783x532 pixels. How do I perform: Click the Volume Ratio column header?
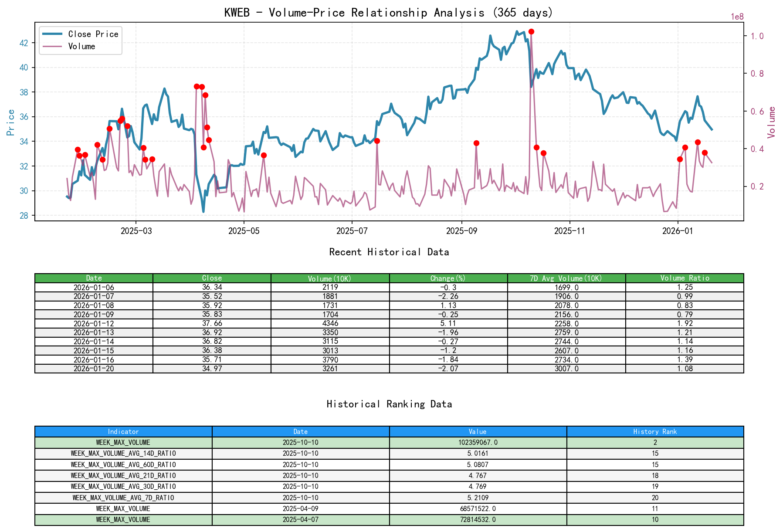(686, 278)
